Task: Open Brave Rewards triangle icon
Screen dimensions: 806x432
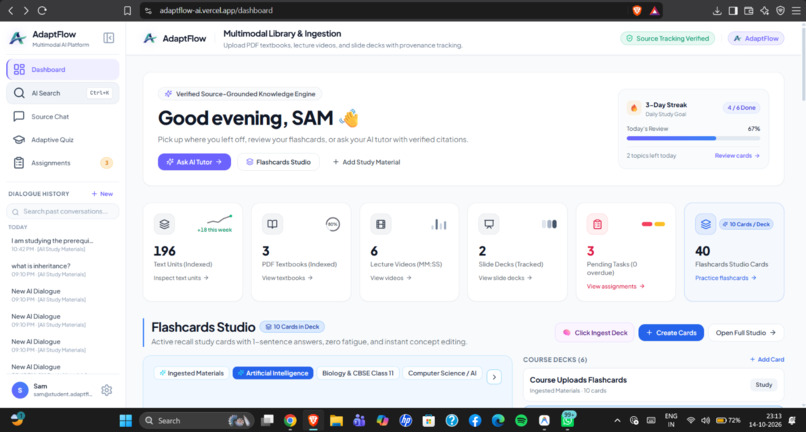Action: pos(654,10)
